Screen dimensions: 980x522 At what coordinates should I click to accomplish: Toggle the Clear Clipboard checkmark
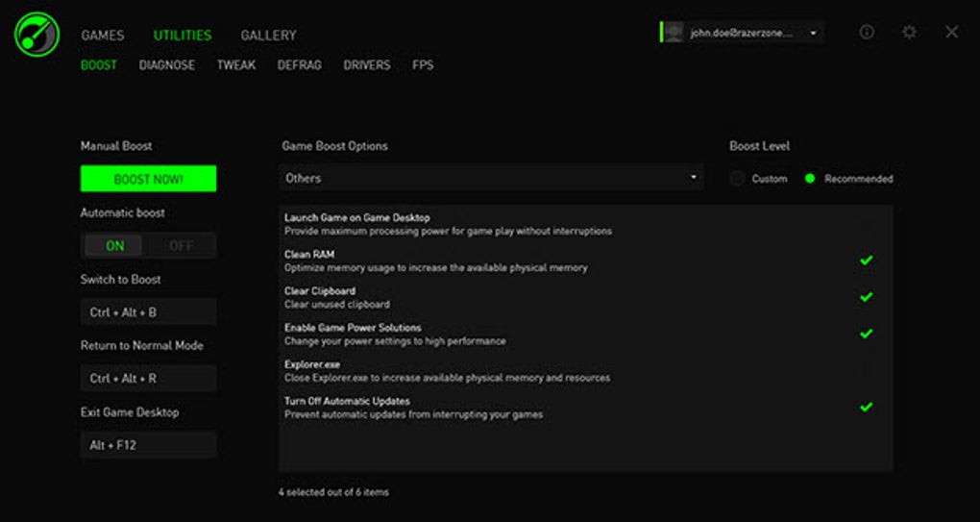[866, 297]
